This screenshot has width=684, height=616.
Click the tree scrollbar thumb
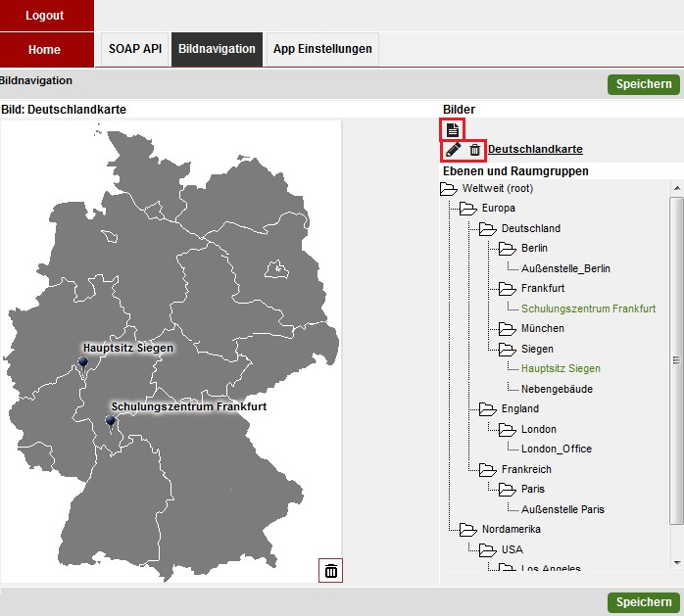(676, 360)
